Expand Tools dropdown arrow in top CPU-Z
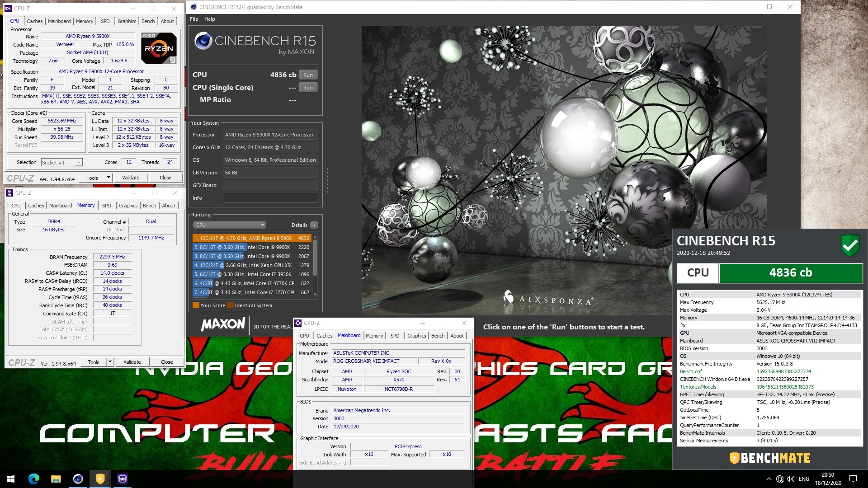This screenshot has height=488, width=868. point(108,178)
